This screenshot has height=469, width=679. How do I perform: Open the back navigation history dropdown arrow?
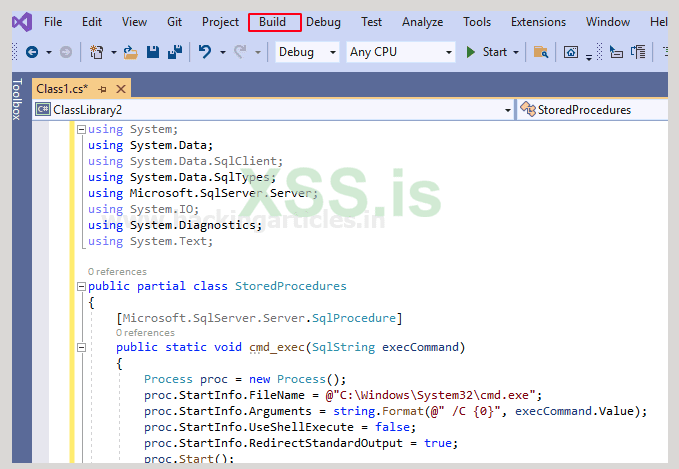pos(49,53)
